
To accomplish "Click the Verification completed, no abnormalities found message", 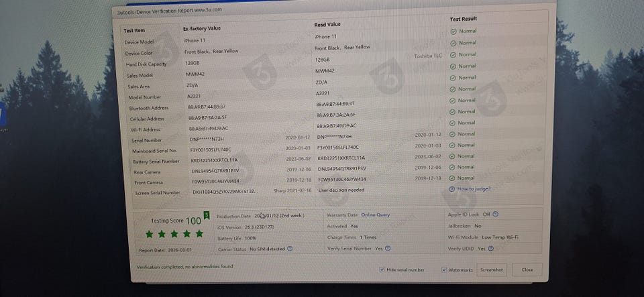I will pyautogui.click(x=185, y=267).
